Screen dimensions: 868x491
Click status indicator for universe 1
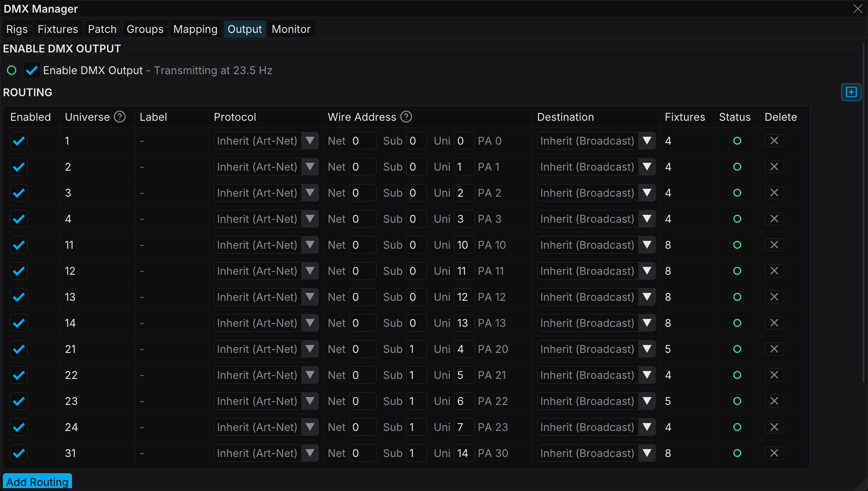tap(737, 141)
